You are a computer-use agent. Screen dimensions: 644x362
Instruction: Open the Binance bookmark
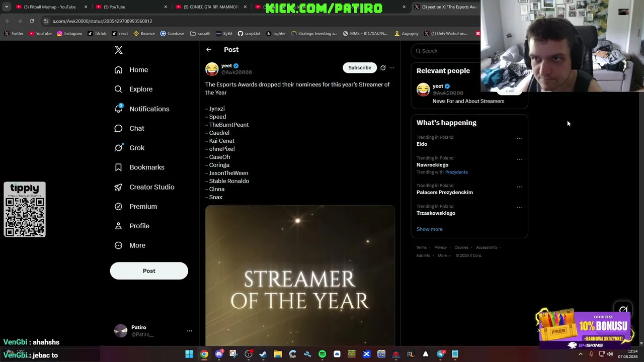(x=144, y=34)
